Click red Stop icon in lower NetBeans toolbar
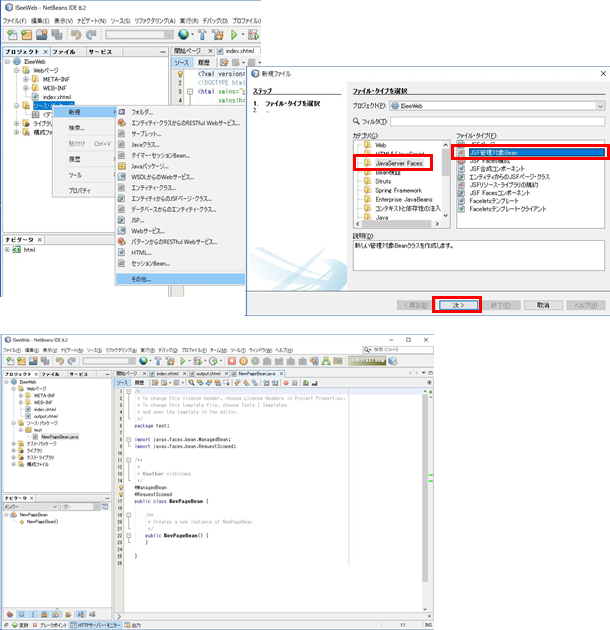The width and height of the screenshot is (610, 630). point(232,361)
